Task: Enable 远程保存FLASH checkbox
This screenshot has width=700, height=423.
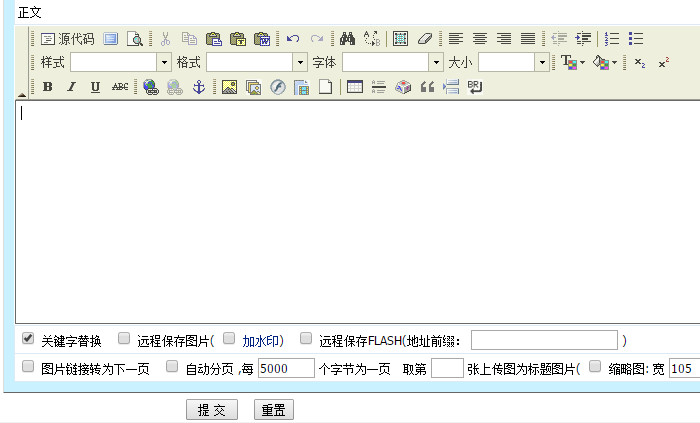Action: (x=306, y=338)
